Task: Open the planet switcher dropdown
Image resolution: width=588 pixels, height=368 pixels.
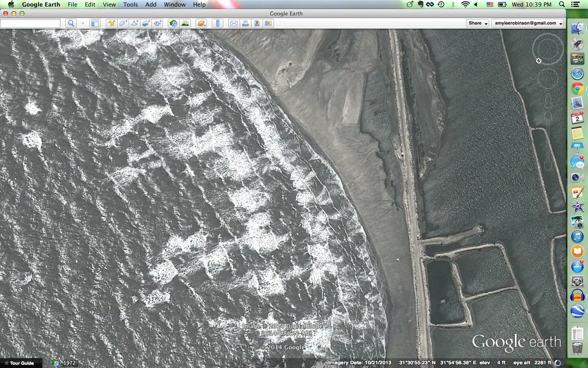Action: coord(201,23)
